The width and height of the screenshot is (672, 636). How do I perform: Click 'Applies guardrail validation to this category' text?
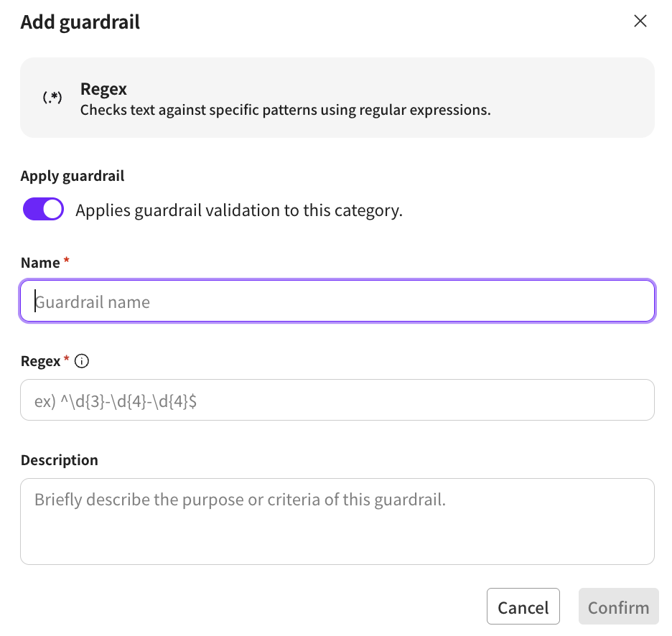click(239, 210)
